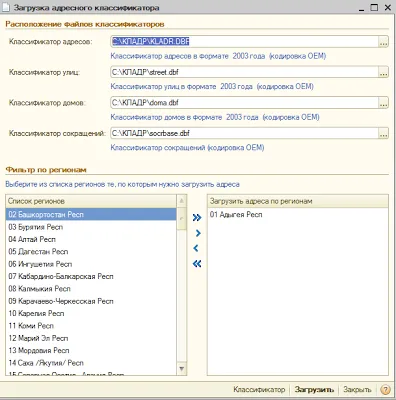
Task: Click the Загрузить button
Action: click(x=314, y=390)
